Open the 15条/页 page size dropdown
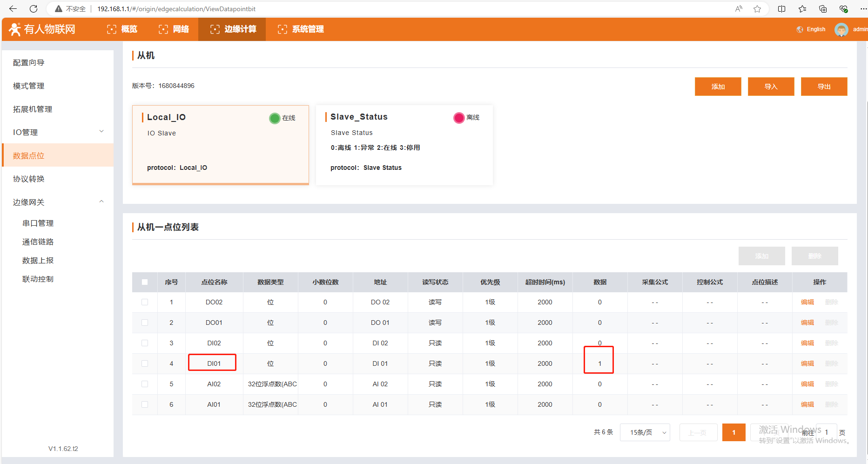This screenshot has width=868, height=464. click(645, 432)
